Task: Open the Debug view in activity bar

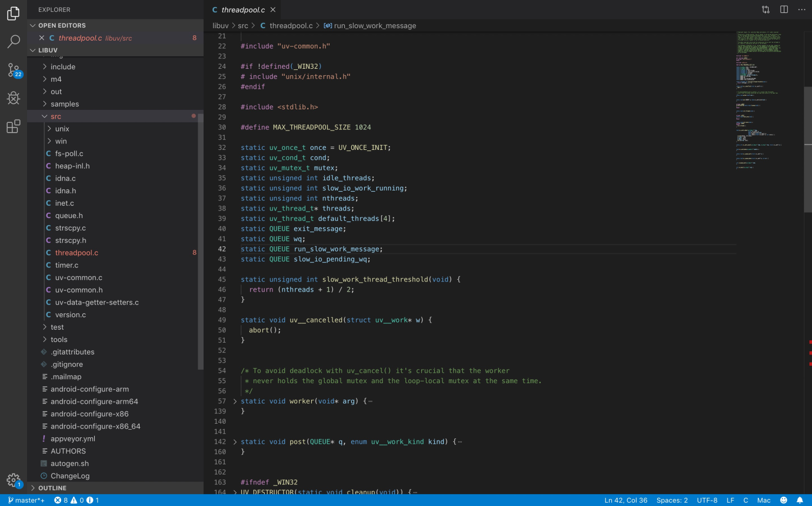Action: (14, 98)
